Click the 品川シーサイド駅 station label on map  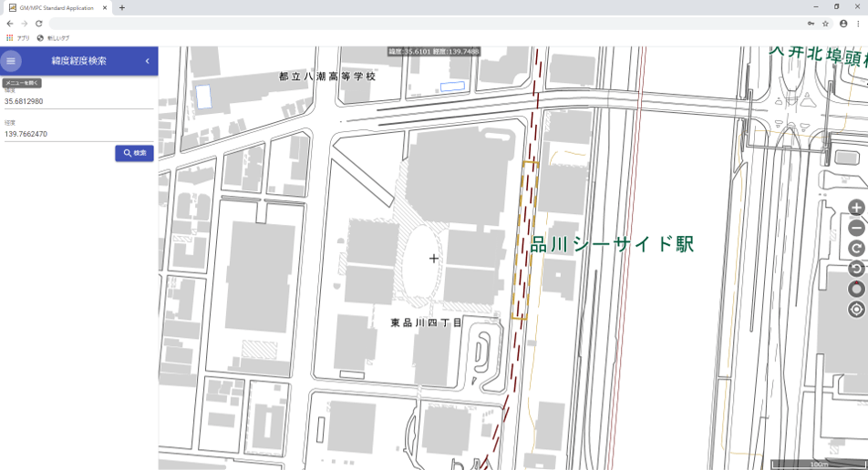612,244
